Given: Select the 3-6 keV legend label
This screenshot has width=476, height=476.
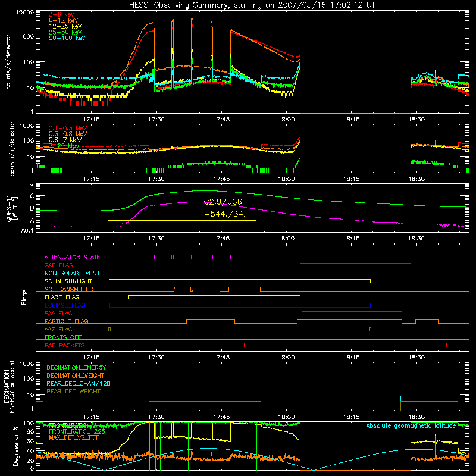Looking at the screenshot, I should (62, 14).
